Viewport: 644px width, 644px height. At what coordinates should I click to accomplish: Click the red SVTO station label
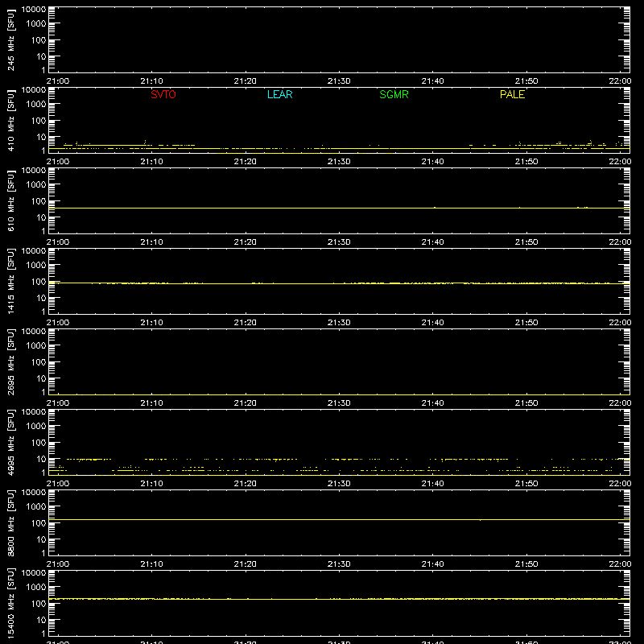point(163,94)
